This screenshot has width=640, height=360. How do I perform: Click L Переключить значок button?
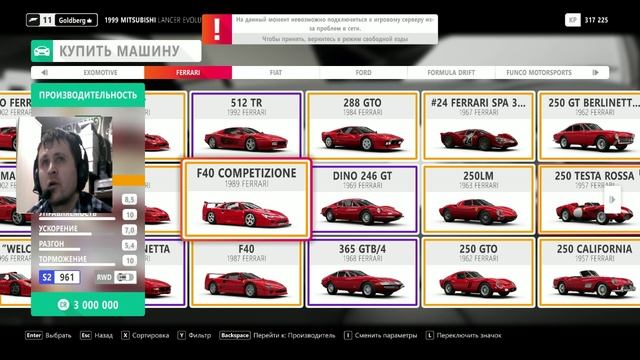click(x=463, y=336)
